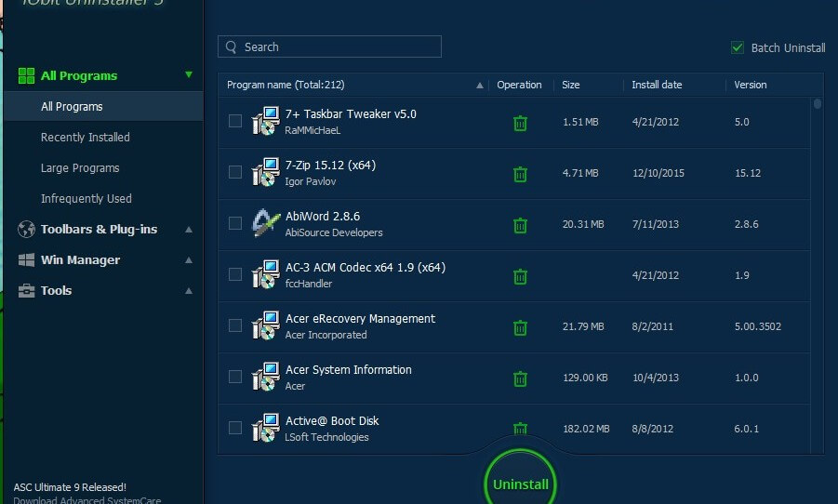
Task: Click the green All Programs grid icon
Action: coord(26,76)
